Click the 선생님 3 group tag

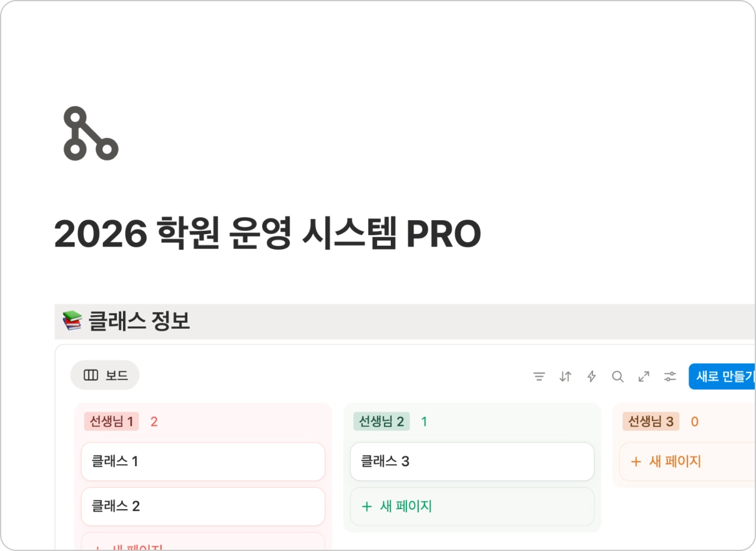(650, 422)
